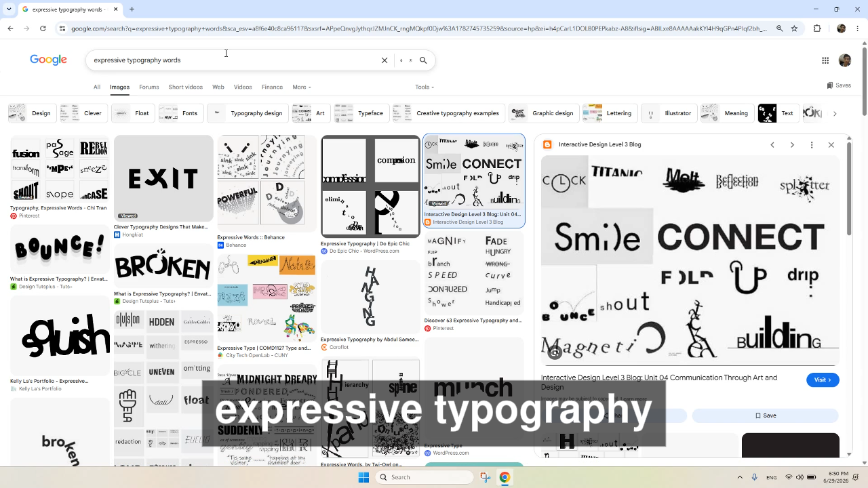Open the Chrome three-dot menu
The image size is (868, 488).
tap(856, 28)
